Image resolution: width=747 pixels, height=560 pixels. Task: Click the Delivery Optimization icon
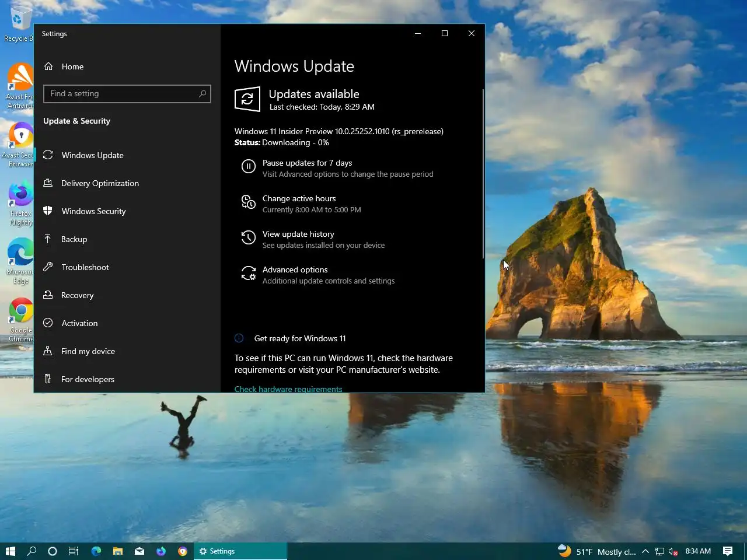[48, 183]
